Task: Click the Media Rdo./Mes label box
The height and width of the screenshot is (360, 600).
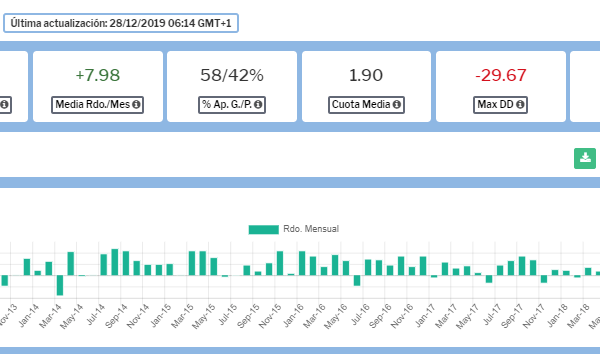Action: coord(98,104)
